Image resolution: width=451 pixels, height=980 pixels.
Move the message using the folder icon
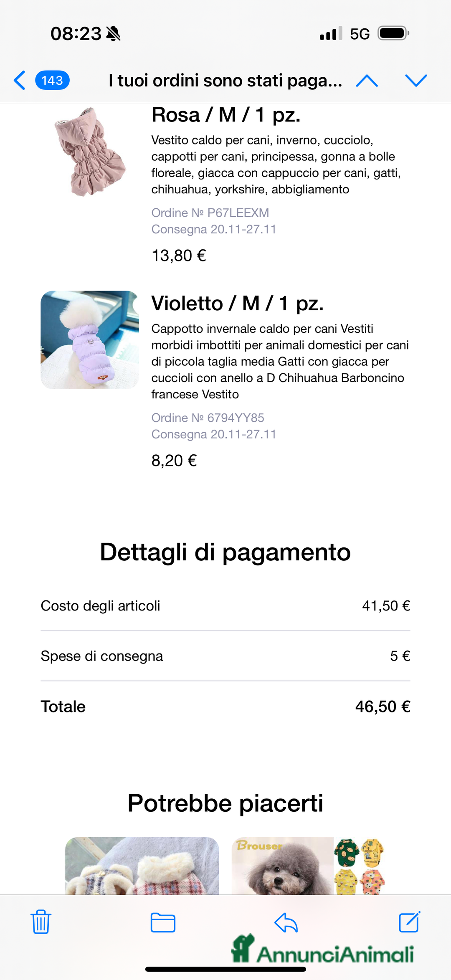(x=163, y=922)
